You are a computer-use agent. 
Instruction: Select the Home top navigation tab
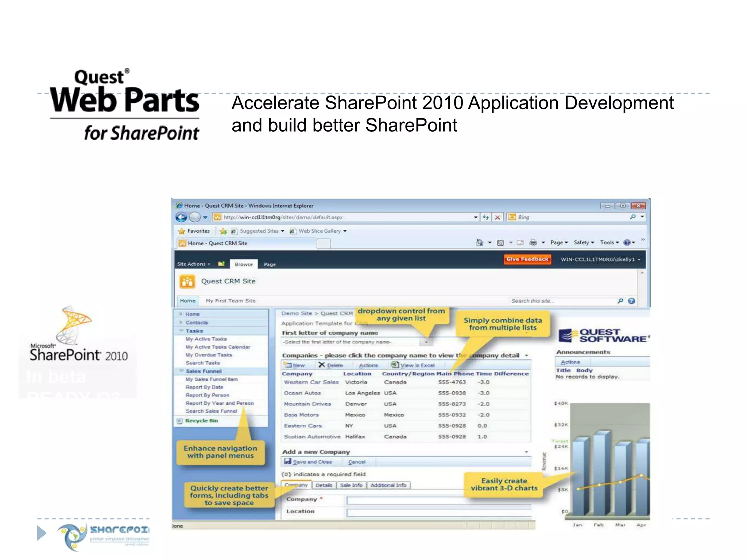click(188, 301)
